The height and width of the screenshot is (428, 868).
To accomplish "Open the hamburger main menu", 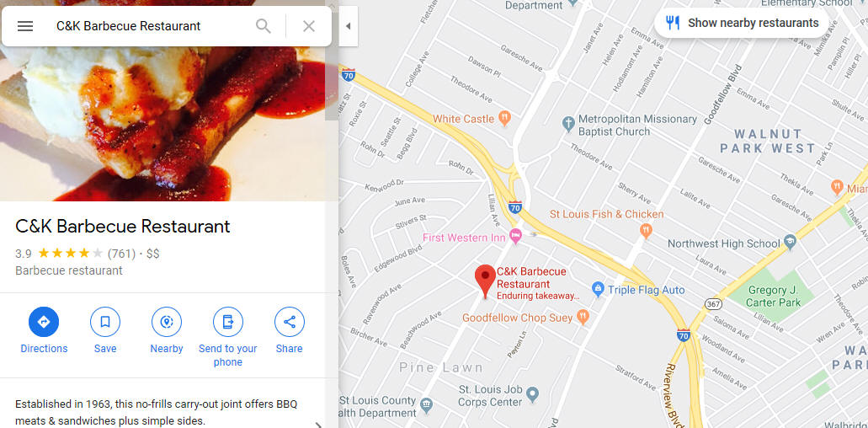I will [25, 26].
